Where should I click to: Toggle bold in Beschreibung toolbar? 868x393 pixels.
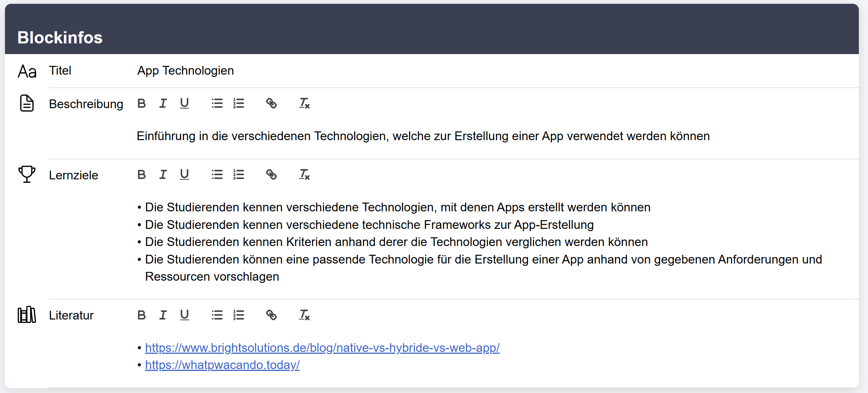pos(141,103)
